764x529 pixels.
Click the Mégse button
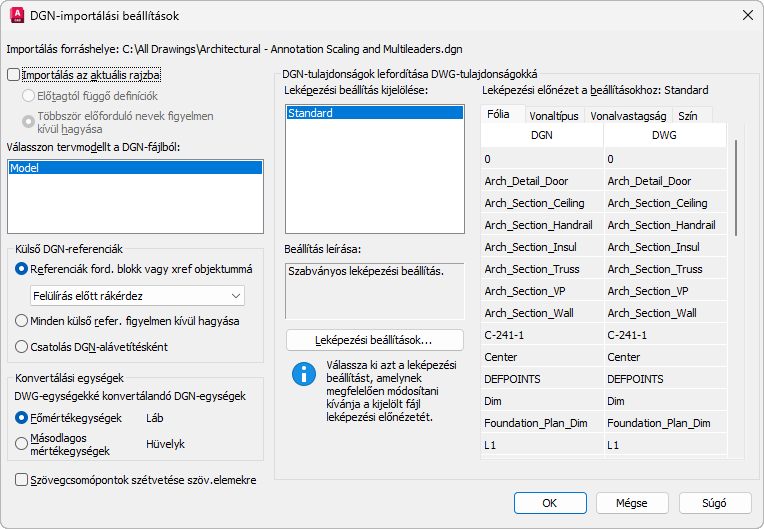(631, 503)
